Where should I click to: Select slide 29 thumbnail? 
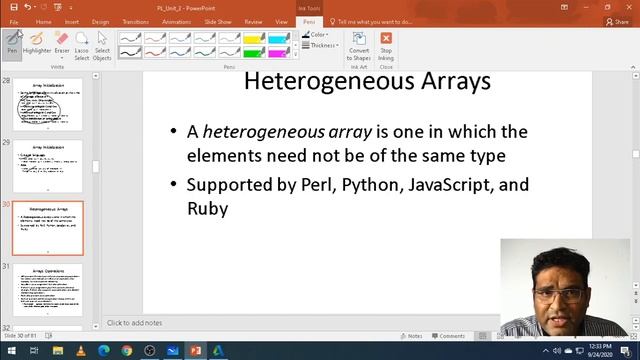(x=48, y=166)
